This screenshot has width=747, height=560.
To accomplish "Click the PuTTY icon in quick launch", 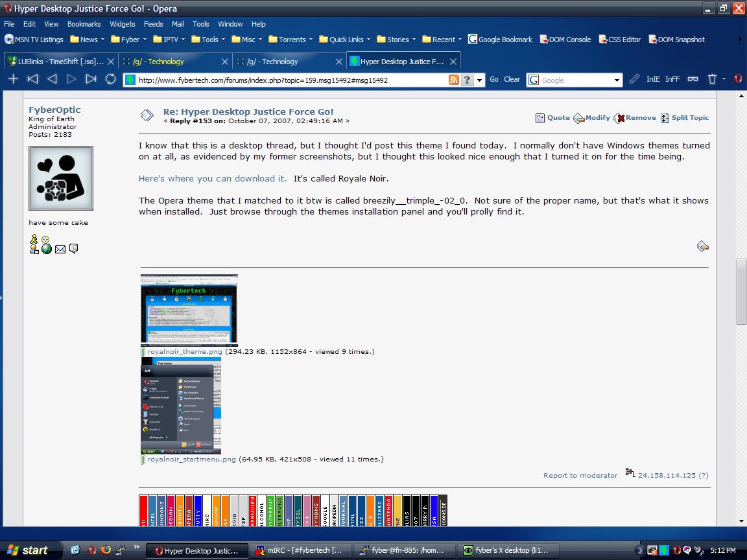I will click(x=121, y=550).
